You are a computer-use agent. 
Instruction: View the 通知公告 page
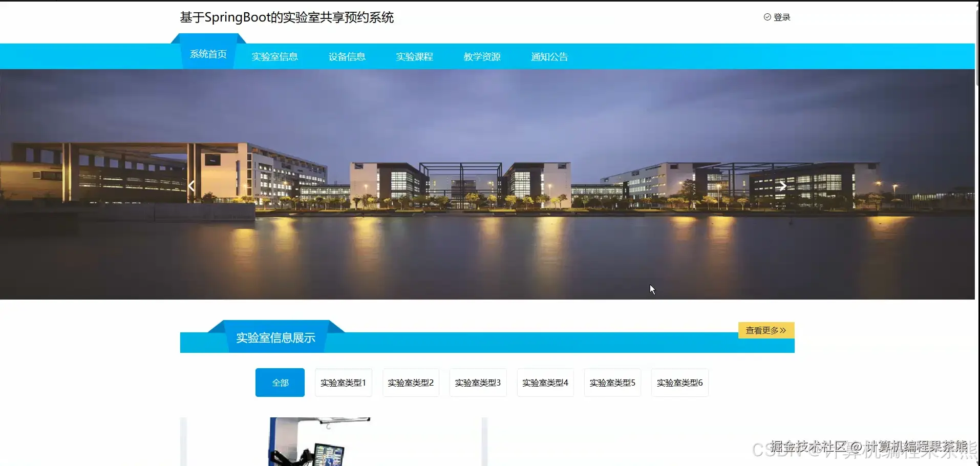coord(549,56)
